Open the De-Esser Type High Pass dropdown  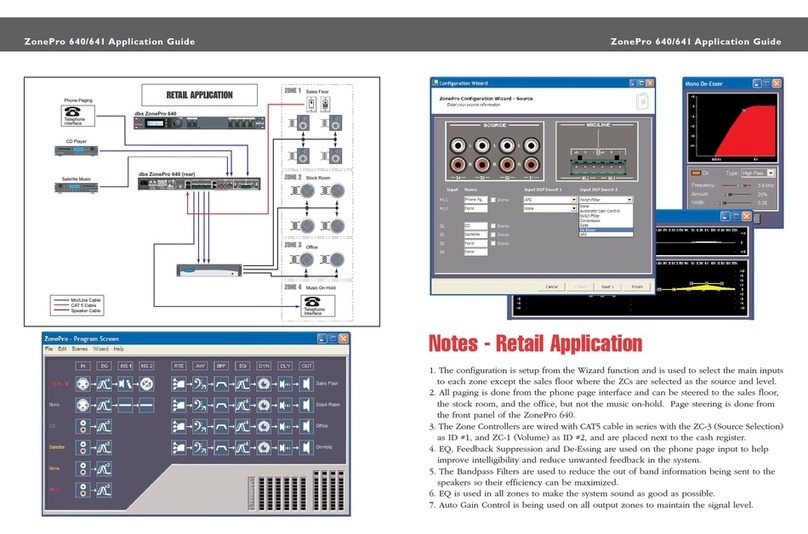(758, 173)
